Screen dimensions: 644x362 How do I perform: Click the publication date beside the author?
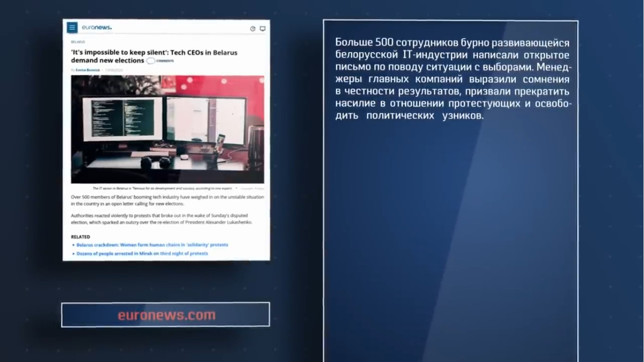click(x=115, y=70)
